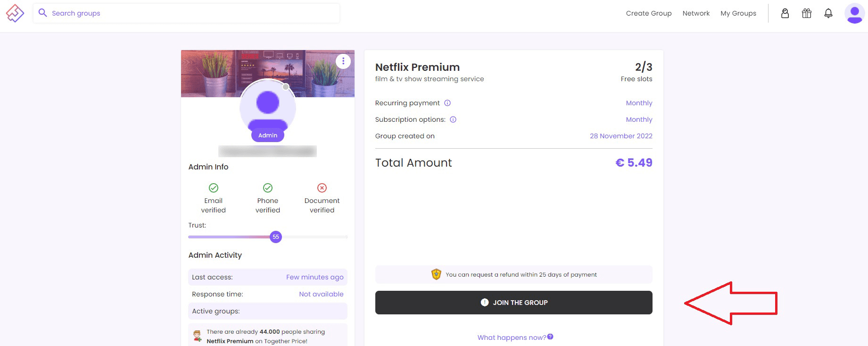Click the Admin Activity heading
Image resolution: width=868 pixels, height=346 pixels.
click(215, 255)
